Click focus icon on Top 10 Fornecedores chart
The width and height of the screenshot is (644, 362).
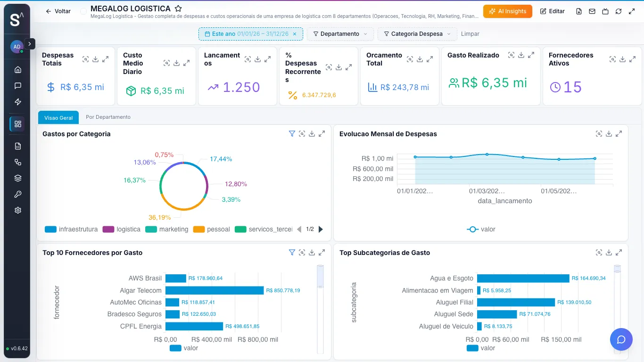point(302,253)
